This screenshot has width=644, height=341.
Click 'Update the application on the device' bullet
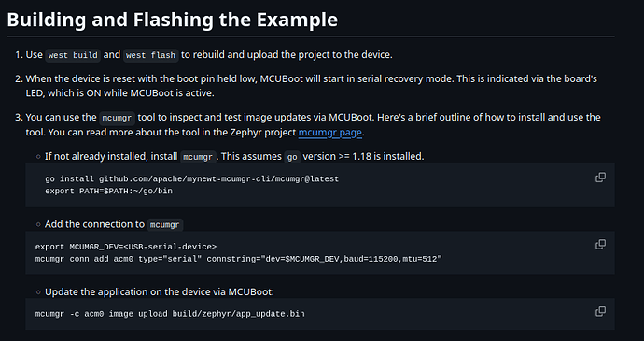(x=160, y=291)
